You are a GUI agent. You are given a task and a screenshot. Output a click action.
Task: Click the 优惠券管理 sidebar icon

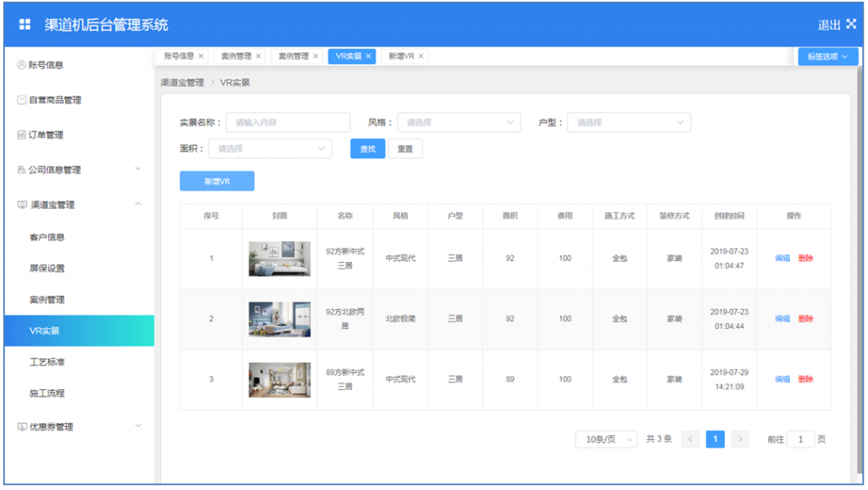22,426
